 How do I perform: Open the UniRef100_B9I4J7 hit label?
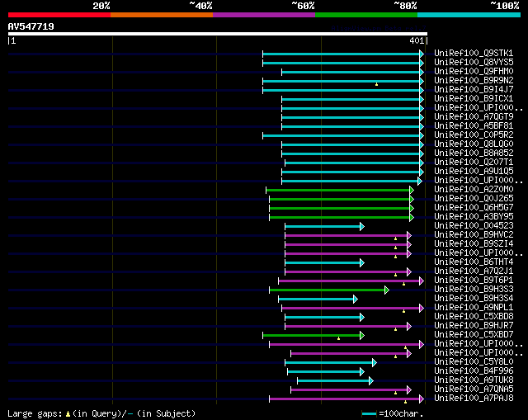click(x=474, y=90)
